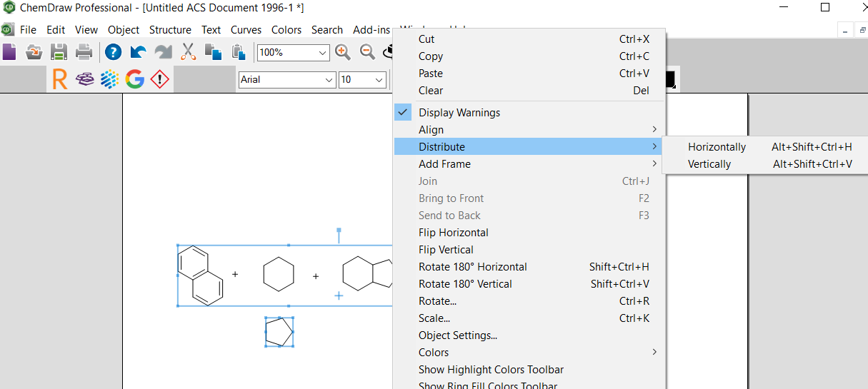Select Distribute Horizontally from submenu
The image size is (868, 389).
pos(717,147)
